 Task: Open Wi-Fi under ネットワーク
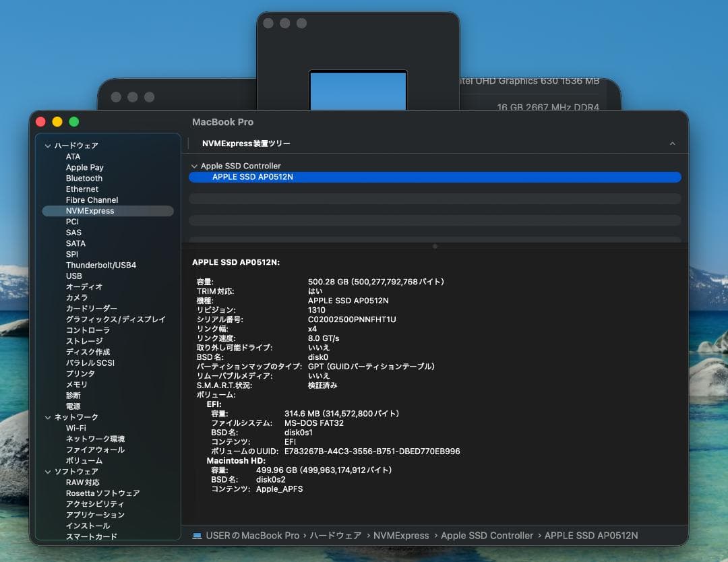pos(75,428)
